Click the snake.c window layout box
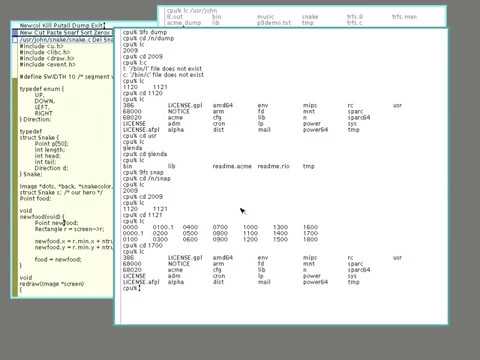 click(x=15, y=40)
